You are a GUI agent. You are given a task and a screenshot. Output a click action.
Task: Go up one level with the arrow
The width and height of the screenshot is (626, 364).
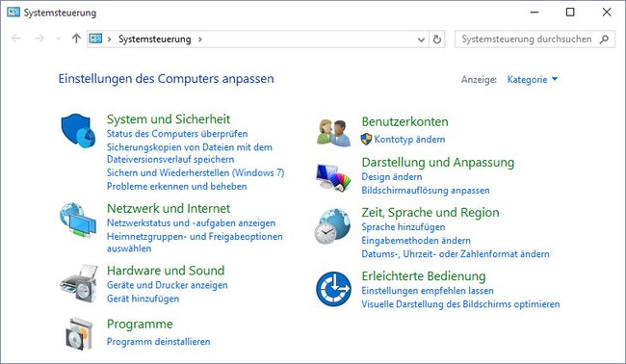click(76, 39)
